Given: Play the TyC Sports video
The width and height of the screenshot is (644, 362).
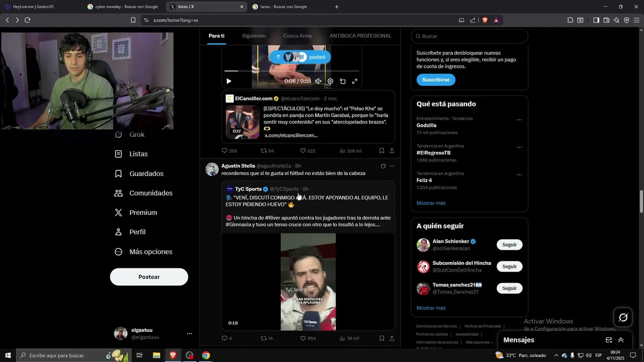Looking at the screenshot, I should pos(308,282).
